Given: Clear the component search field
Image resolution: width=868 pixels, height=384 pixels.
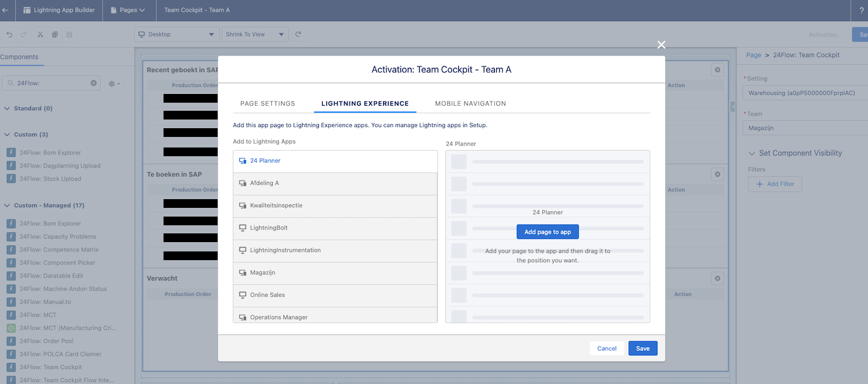Looking at the screenshot, I should [94, 83].
